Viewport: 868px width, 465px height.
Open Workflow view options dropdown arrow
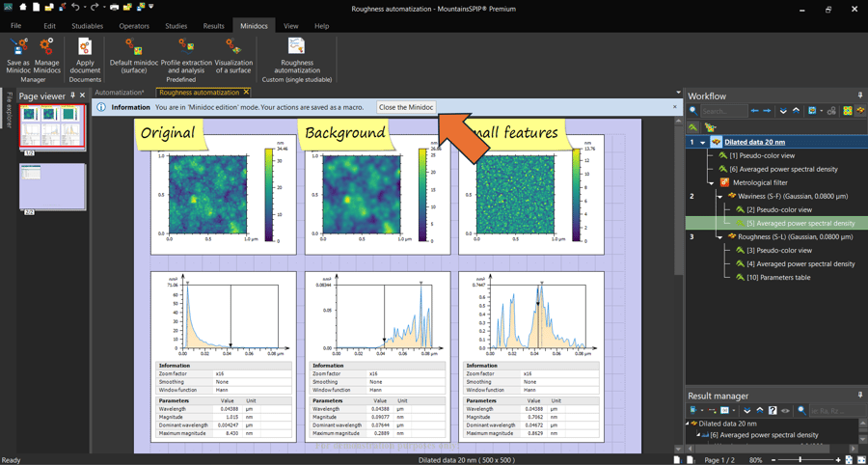[x=821, y=111]
